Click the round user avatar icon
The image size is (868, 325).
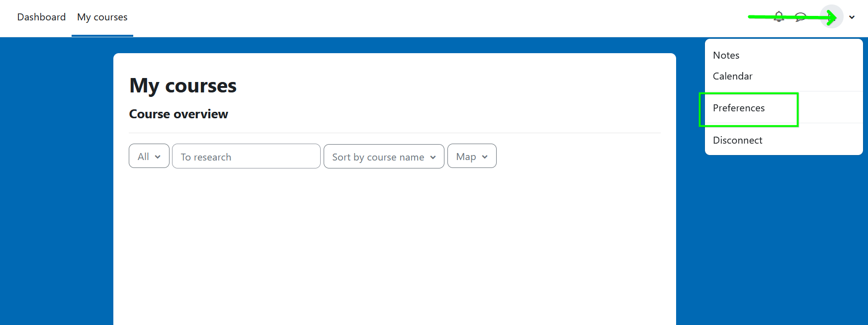[832, 16]
